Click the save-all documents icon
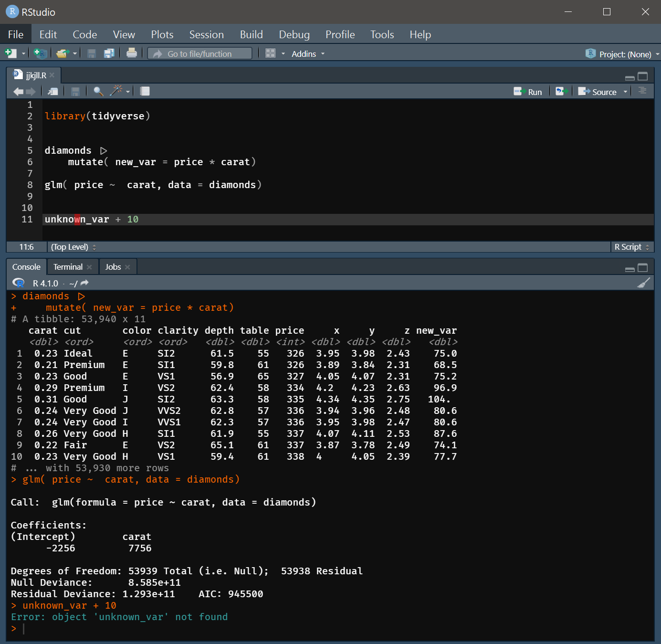Viewport: 661px width, 644px height. coord(109,53)
